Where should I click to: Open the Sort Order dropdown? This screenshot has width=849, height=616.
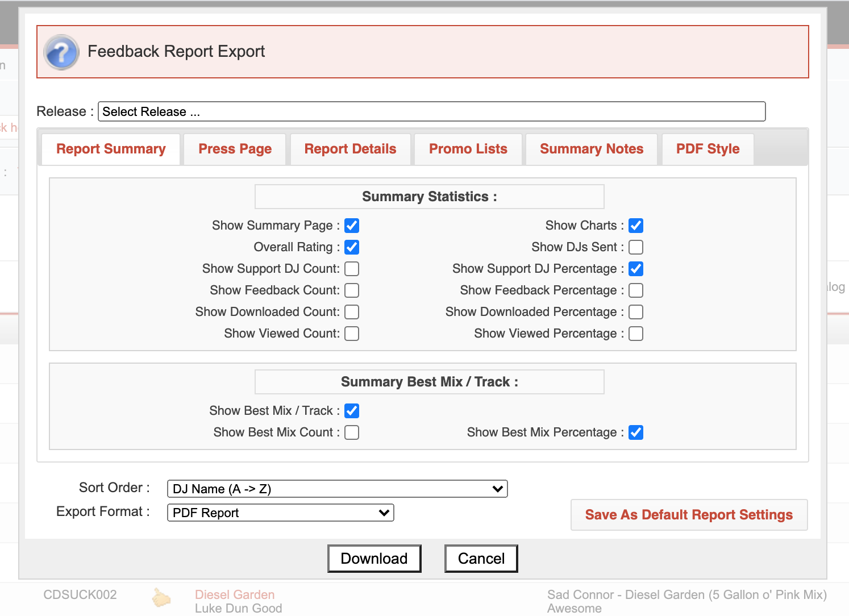point(337,489)
